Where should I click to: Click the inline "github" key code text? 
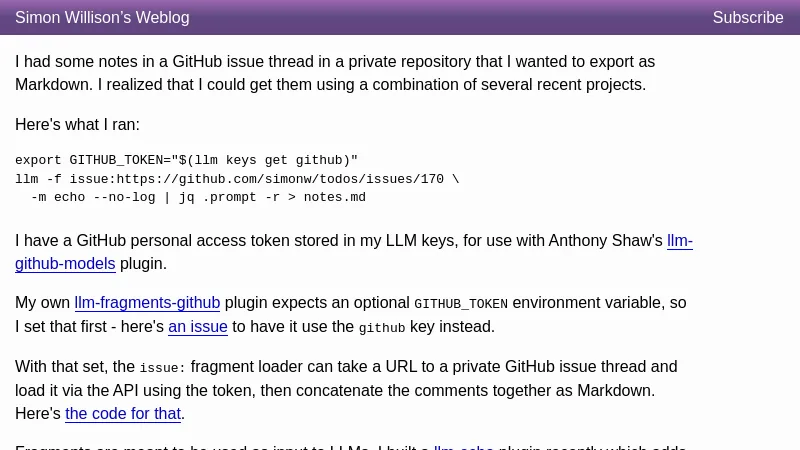coord(382,328)
